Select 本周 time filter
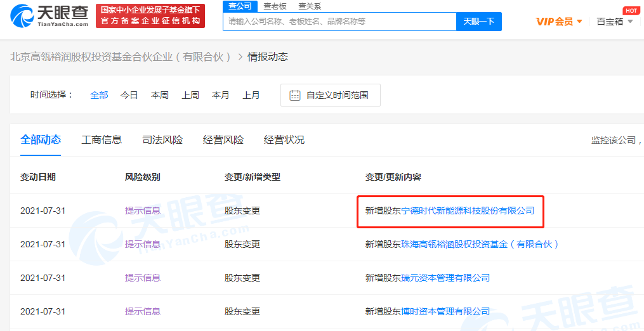 pos(160,95)
